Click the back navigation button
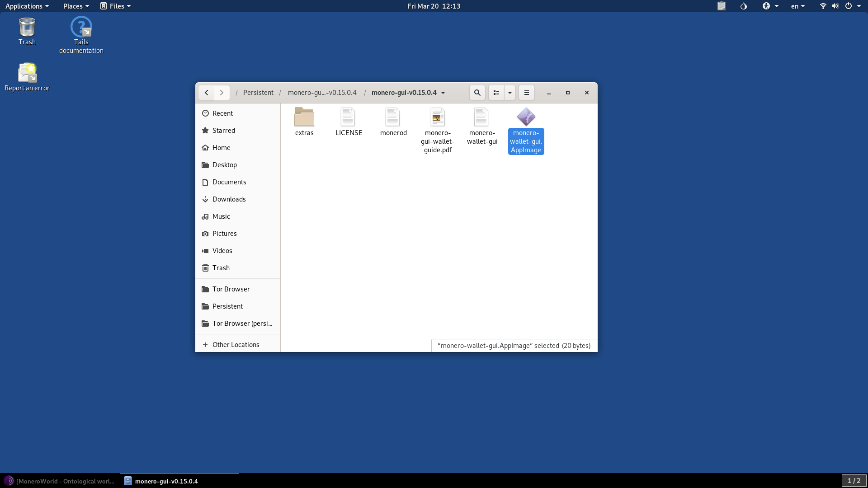Image resolution: width=868 pixels, height=488 pixels. click(207, 92)
